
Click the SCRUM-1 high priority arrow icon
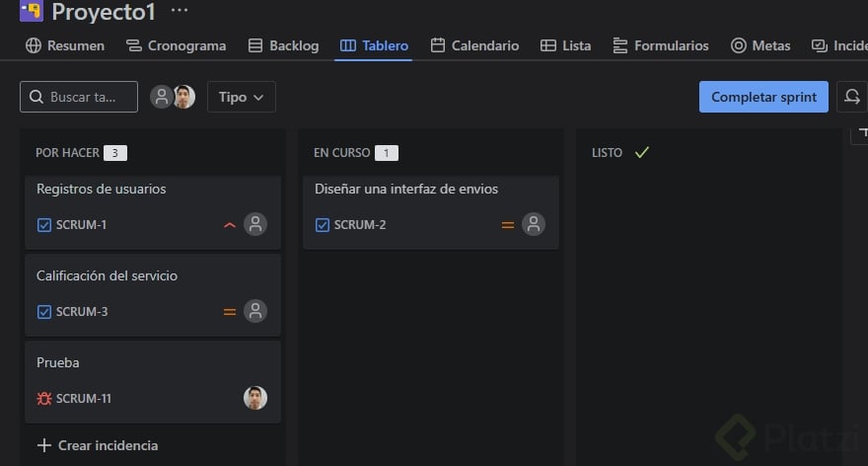[x=230, y=225]
